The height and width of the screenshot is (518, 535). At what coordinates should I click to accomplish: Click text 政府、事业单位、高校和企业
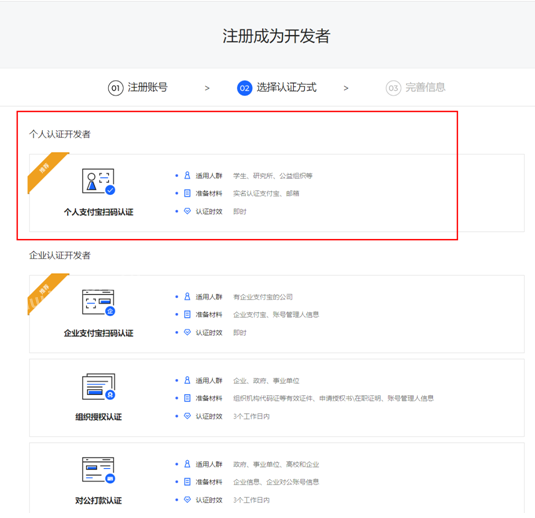pos(276,464)
